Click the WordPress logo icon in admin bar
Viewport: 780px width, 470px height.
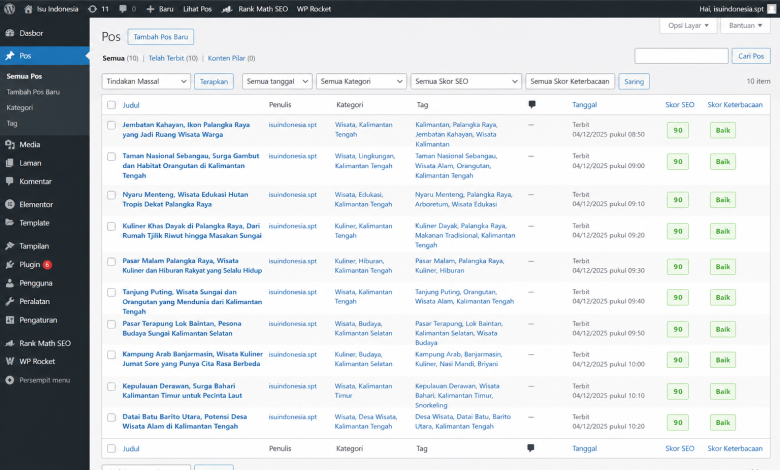9,9
